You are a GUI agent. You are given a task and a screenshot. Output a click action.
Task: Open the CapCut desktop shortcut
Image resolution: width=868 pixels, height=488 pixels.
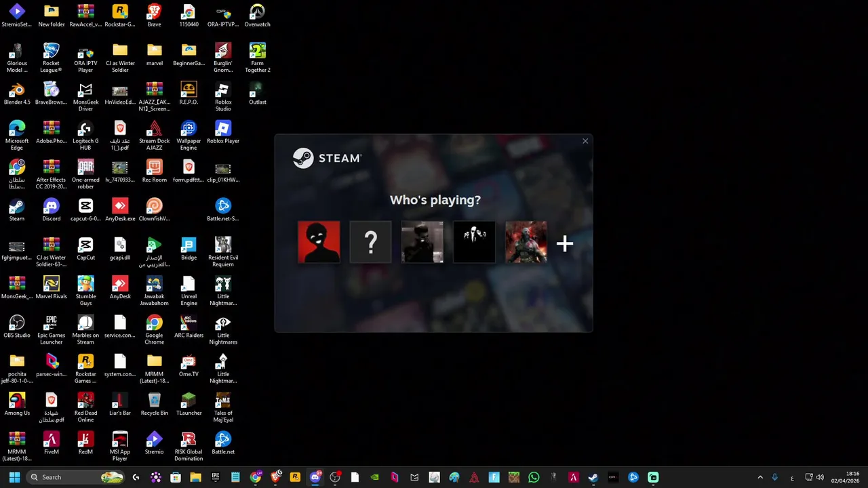click(x=85, y=249)
